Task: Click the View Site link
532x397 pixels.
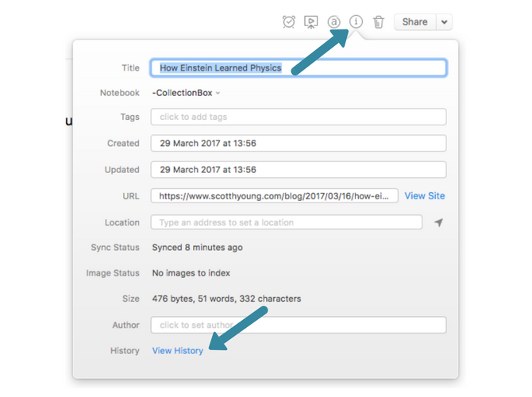Action: [424, 196]
